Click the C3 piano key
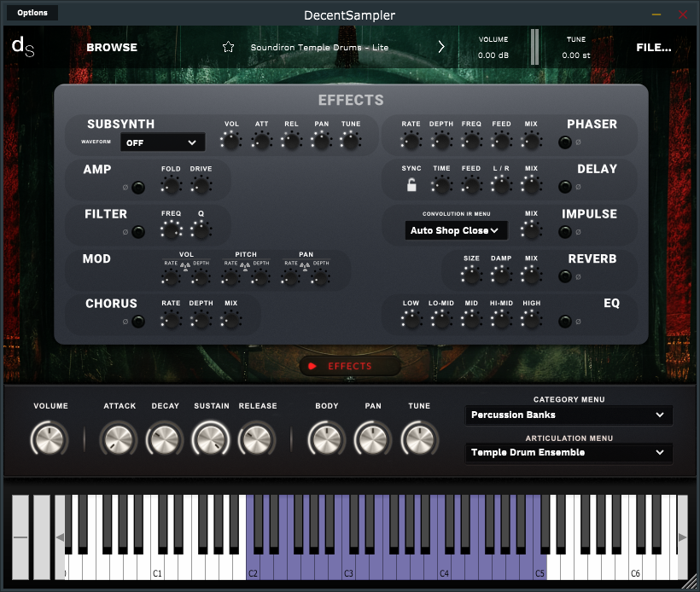This screenshot has height=592, width=700. tap(349, 567)
